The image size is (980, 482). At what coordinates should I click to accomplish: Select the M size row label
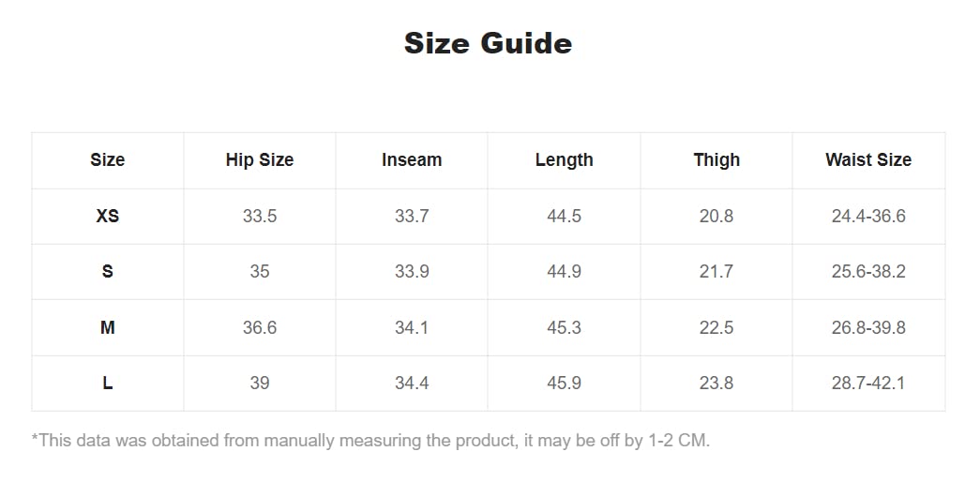(108, 327)
